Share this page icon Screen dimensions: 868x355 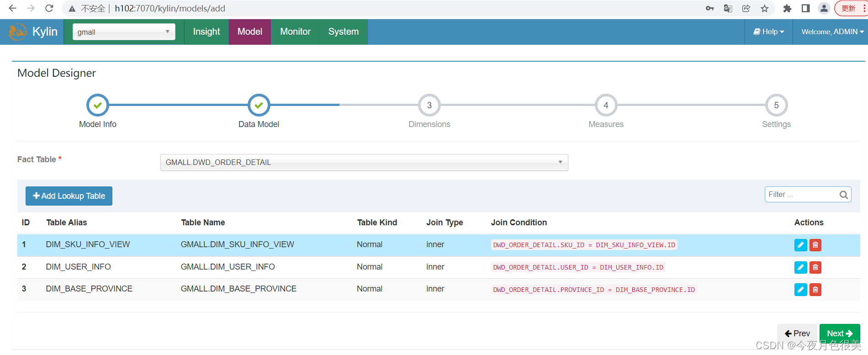tap(746, 8)
